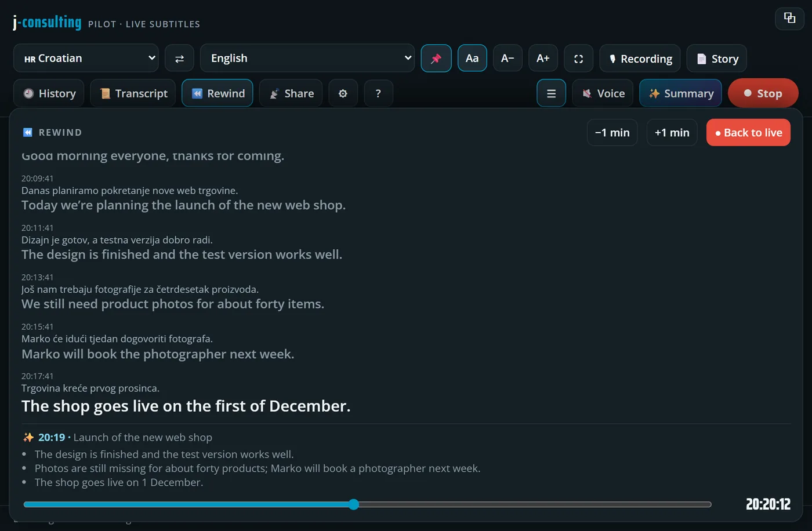Stop the live subtitles session
The image size is (812, 531).
763,93
